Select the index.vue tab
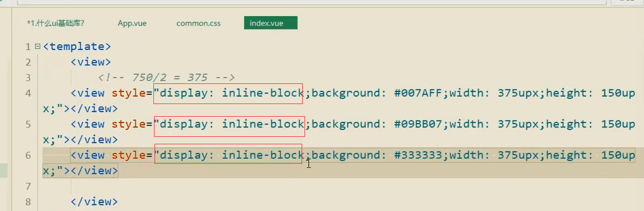 270,23
